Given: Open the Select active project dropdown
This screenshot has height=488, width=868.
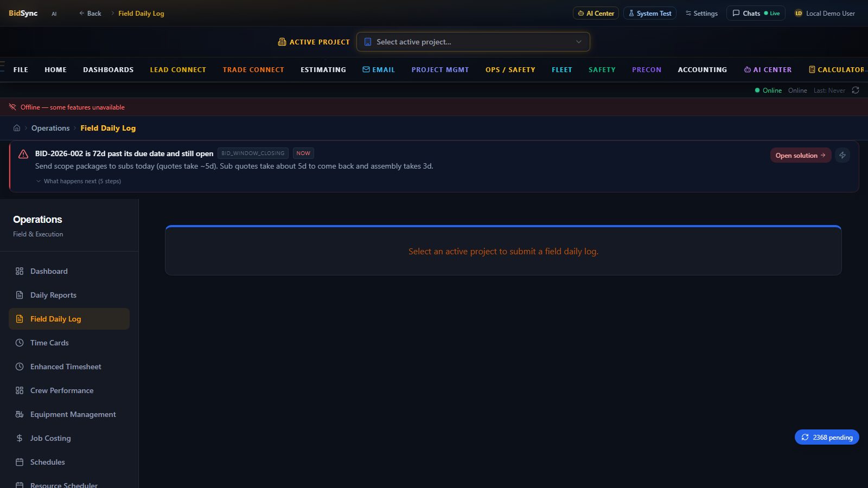Looking at the screenshot, I should [x=473, y=42].
